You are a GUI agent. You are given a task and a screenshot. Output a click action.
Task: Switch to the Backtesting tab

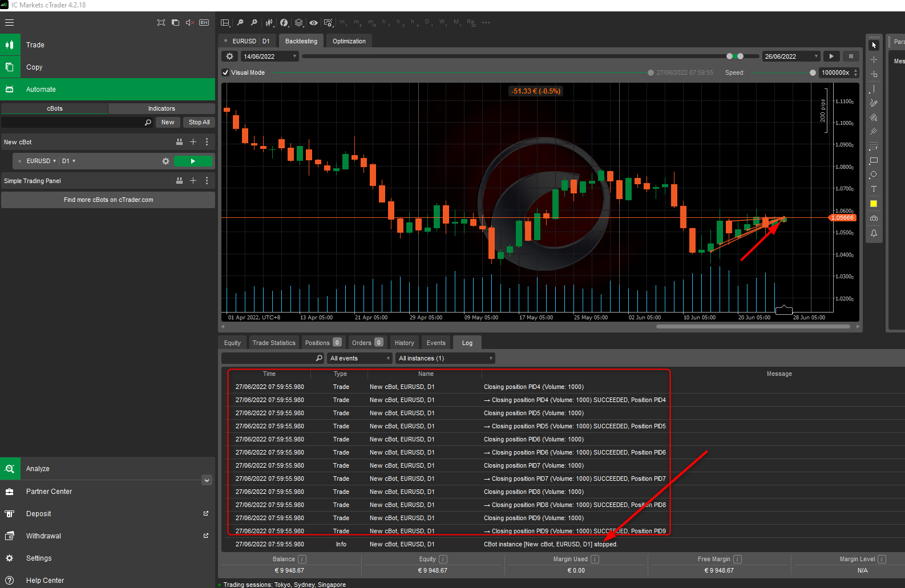[301, 41]
